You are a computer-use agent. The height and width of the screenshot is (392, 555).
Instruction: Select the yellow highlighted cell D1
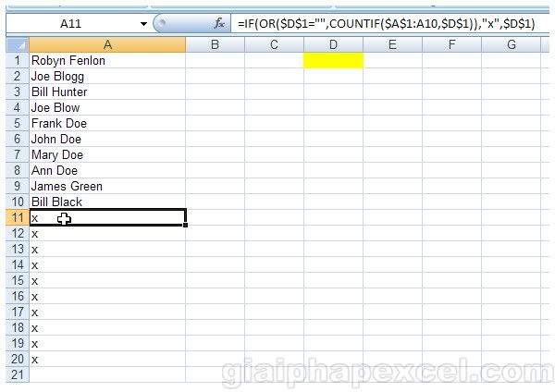[x=333, y=60]
